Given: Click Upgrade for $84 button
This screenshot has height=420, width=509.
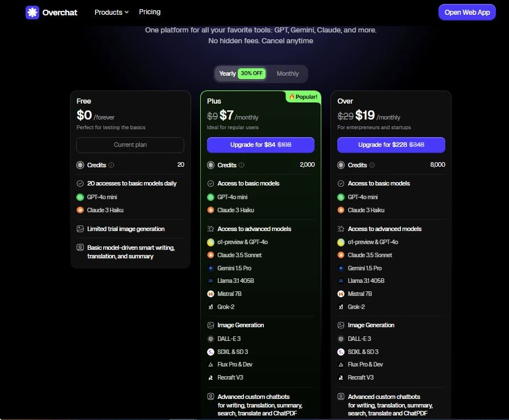Looking at the screenshot, I should point(260,145).
